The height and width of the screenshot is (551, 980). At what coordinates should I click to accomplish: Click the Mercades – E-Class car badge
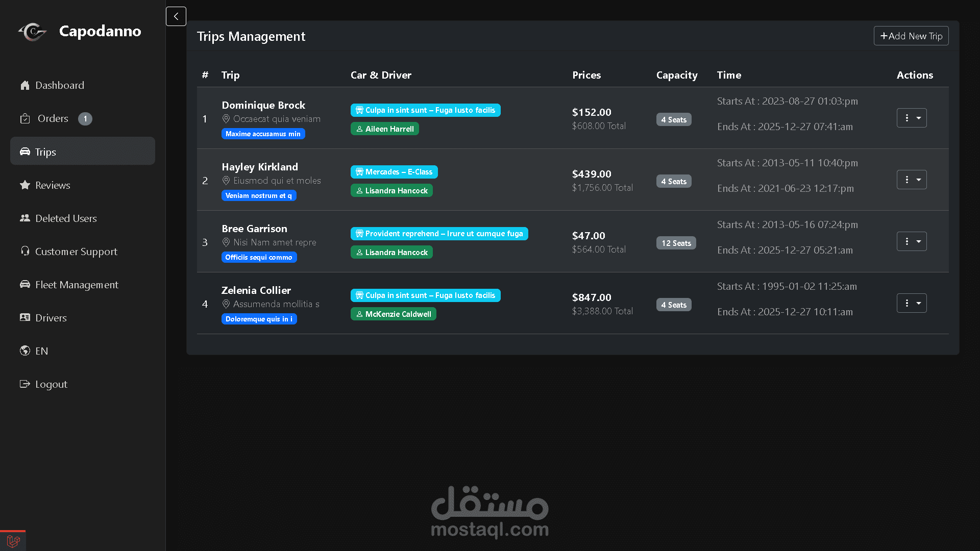tap(394, 172)
